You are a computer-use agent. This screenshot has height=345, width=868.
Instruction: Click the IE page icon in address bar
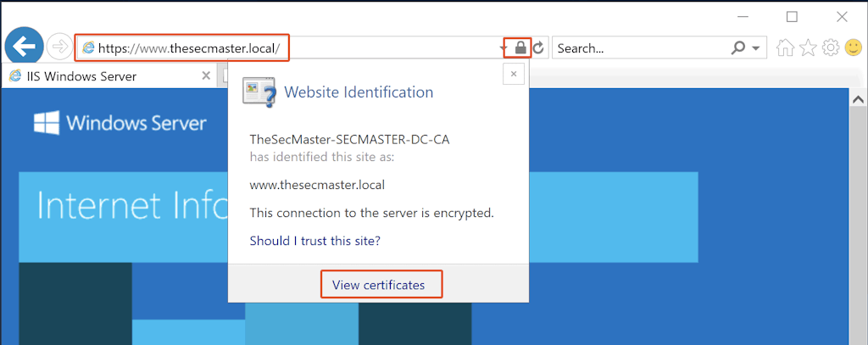[x=88, y=48]
